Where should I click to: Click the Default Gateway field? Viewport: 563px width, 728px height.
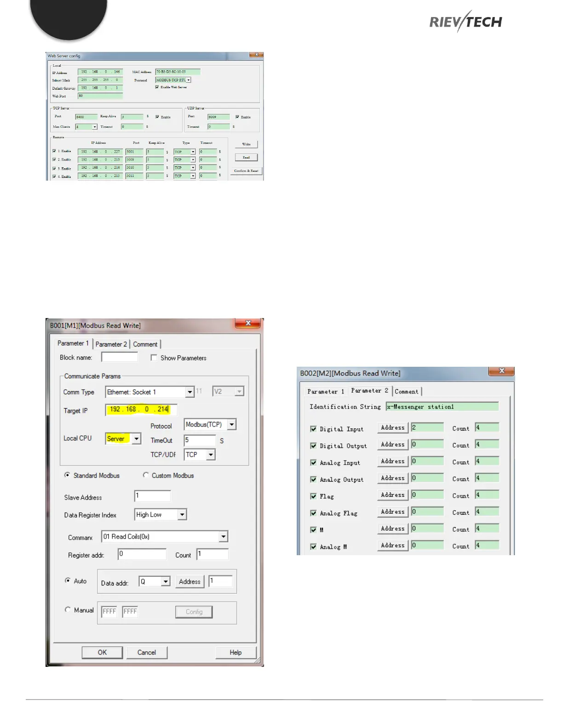(x=100, y=88)
